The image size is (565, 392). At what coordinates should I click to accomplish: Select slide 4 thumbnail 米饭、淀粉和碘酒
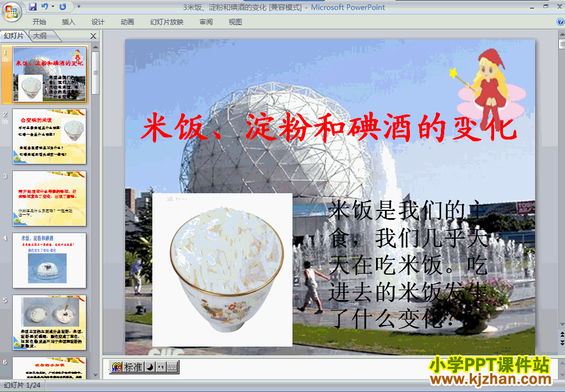(50, 260)
